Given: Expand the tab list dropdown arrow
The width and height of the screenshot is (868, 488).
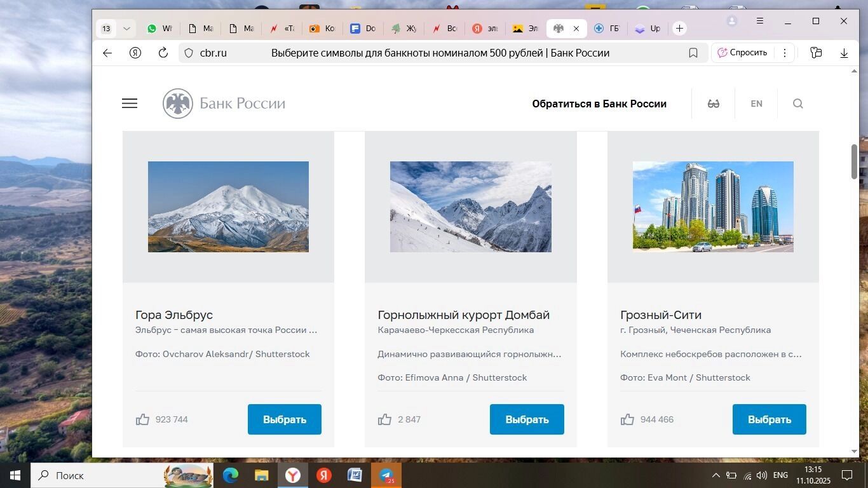Looking at the screenshot, I should click(126, 29).
